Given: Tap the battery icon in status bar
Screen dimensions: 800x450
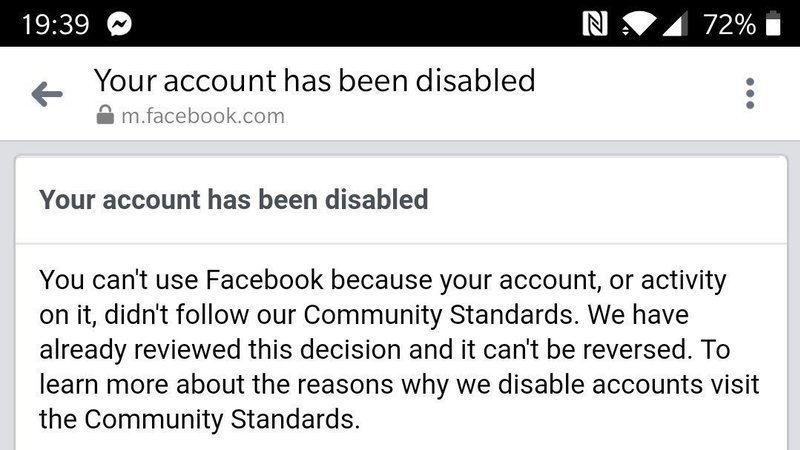Looking at the screenshot, I should [773, 23].
